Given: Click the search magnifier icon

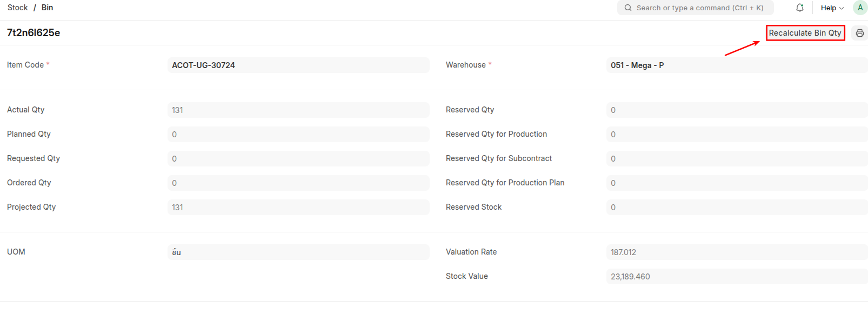Looking at the screenshot, I should (x=627, y=8).
